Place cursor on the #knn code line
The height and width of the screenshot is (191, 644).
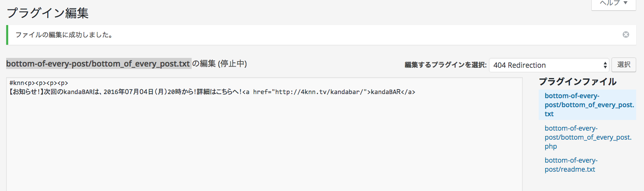click(x=39, y=83)
